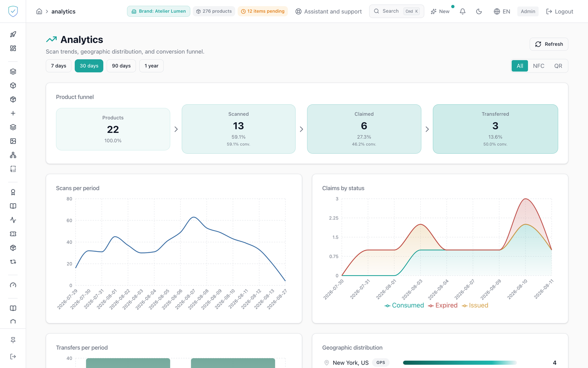Click the New York progress bar
588x368 pixels.
pos(460,363)
